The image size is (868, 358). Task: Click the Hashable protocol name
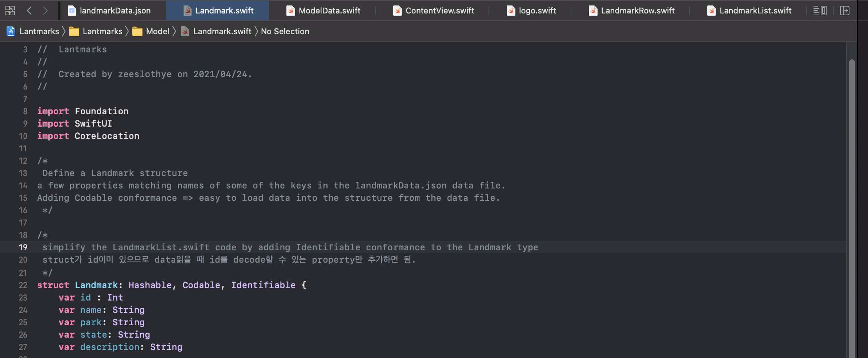150,285
